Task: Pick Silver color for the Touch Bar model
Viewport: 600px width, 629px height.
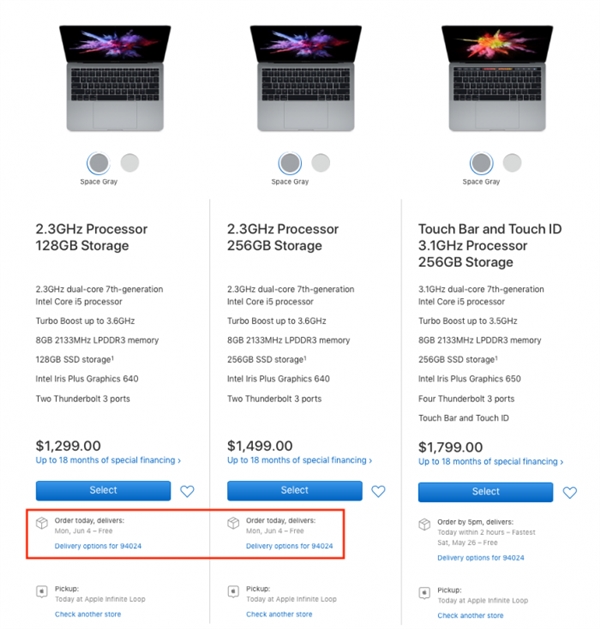Action: [x=512, y=162]
